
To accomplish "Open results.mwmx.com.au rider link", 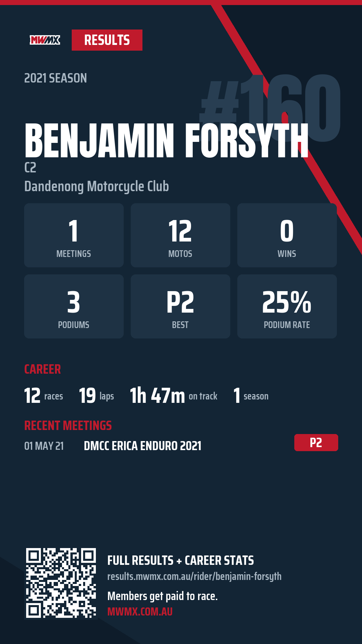I will (x=194, y=576).
